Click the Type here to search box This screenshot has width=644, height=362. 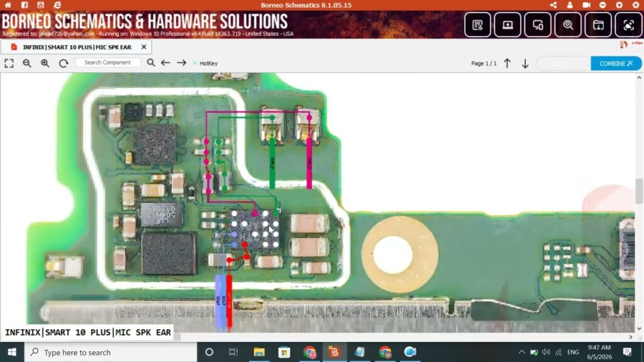point(111,352)
